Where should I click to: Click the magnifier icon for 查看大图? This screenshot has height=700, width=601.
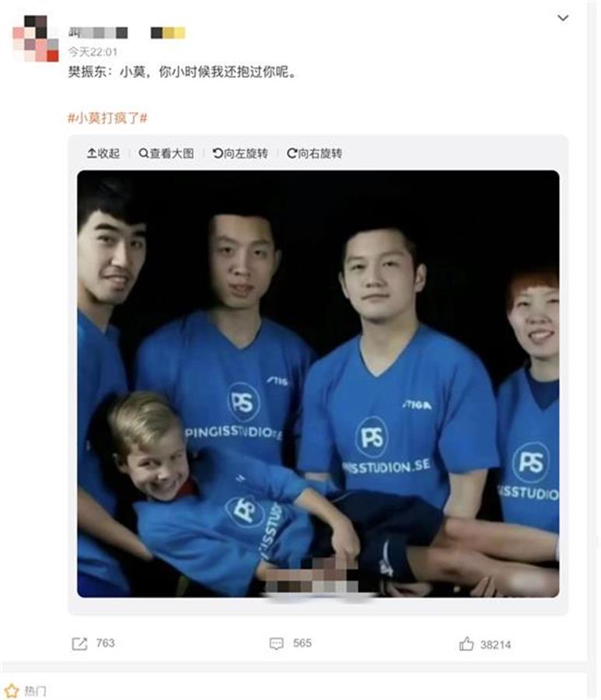(144, 153)
